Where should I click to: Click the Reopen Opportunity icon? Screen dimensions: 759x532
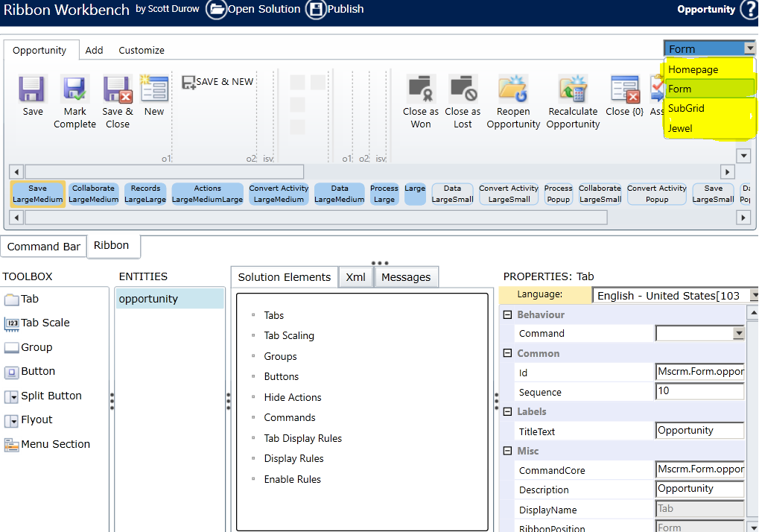click(512, 88)
